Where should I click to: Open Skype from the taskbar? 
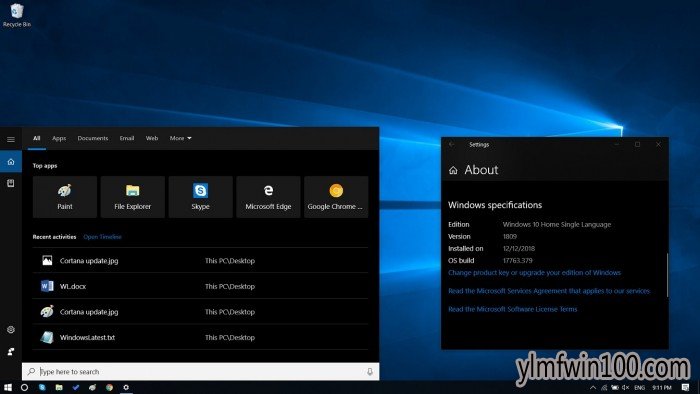pos(42,387)
